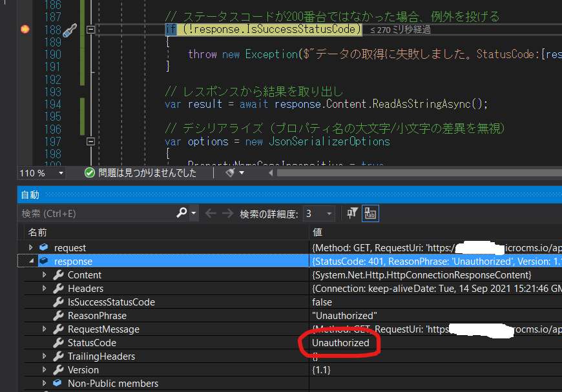This screenshot has height=392, width=562.
Task: Click the pin filter icon in Autos toolbar
Action: 352,213
